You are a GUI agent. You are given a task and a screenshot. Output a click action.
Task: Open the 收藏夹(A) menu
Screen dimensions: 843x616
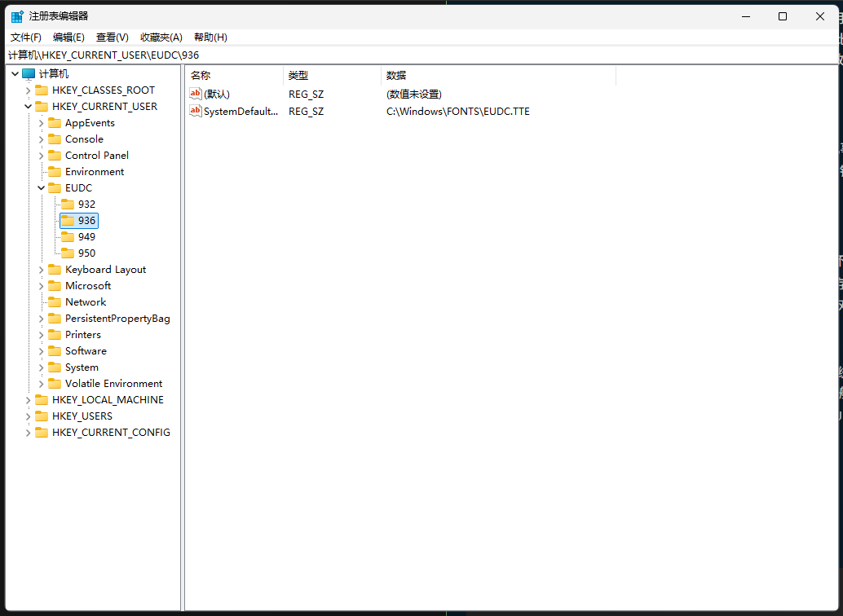pyautogui.click(x=161, y=37)
